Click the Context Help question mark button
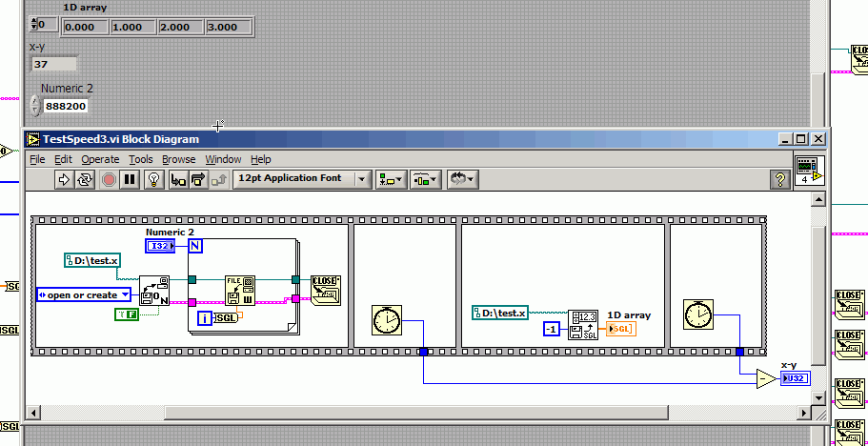The height and width of the screenshot is (446, 868). [777, 179]
